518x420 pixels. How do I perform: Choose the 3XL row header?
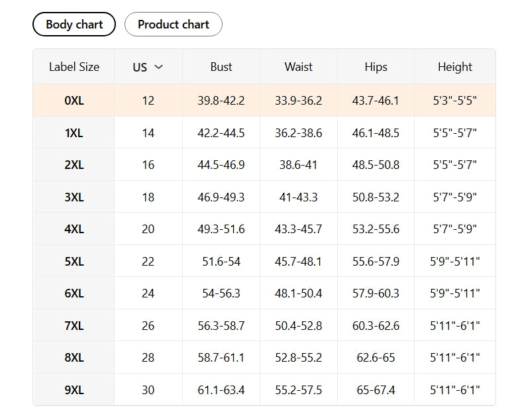pos(74,197)
